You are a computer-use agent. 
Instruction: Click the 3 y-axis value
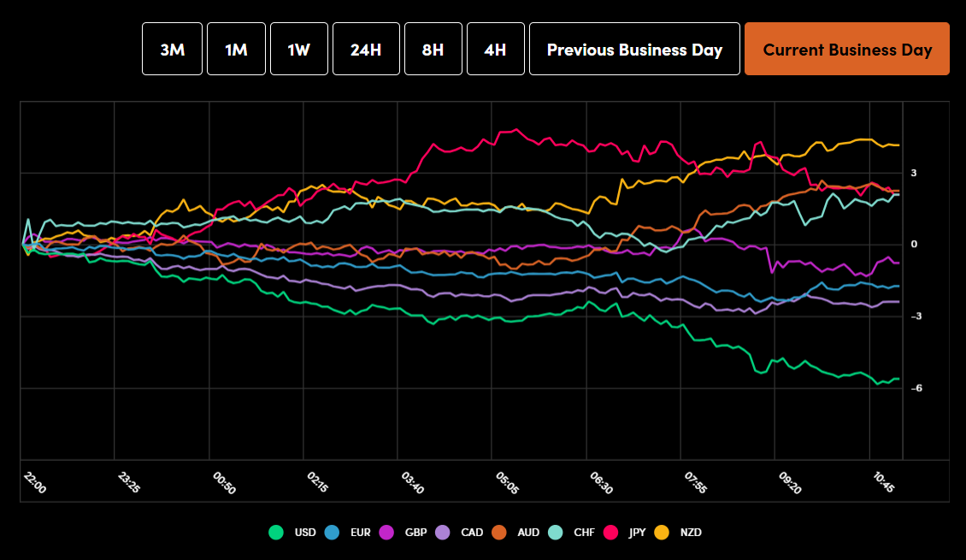tap(914, 173)
